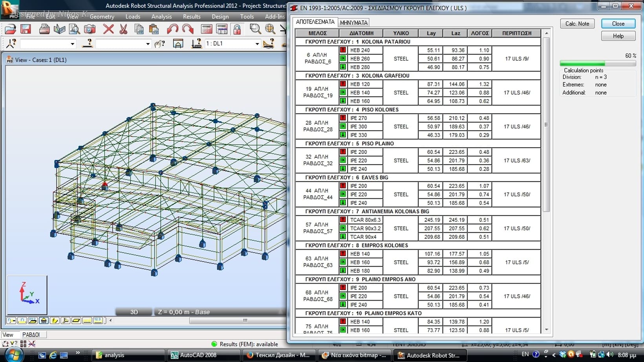This screenshot has height=362, width=644.
Task: Click the Print icon in the toolbar
Action: coord(44,29)
